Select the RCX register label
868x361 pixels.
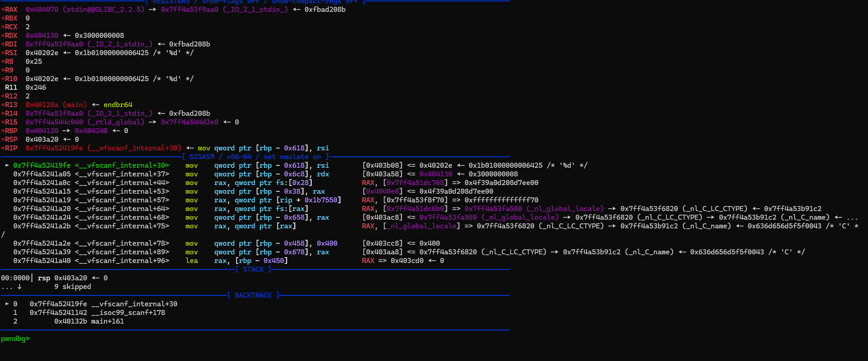[x=11, y=27]
